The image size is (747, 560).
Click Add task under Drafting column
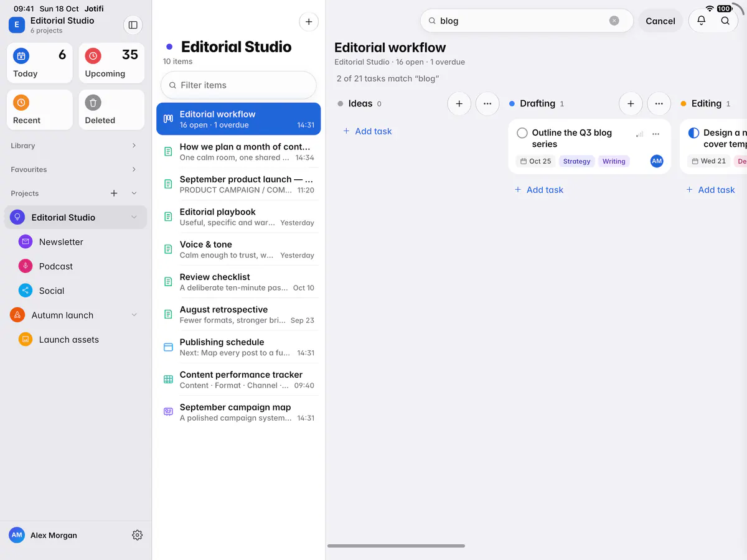point(539,190)
